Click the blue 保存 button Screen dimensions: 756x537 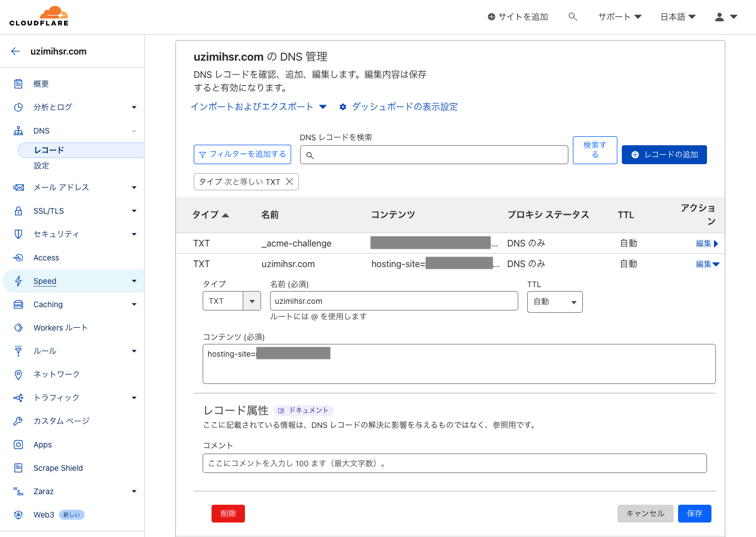[695, 514]
